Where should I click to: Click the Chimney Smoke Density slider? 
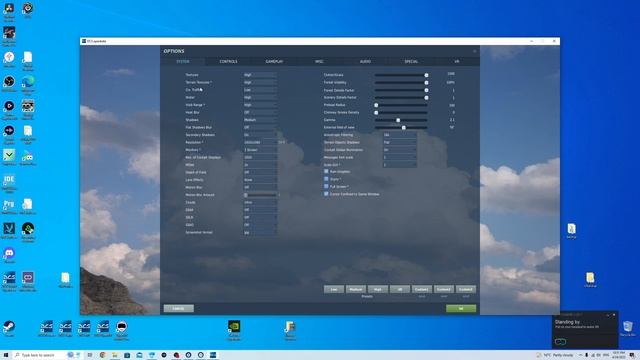tap(401, 112)
